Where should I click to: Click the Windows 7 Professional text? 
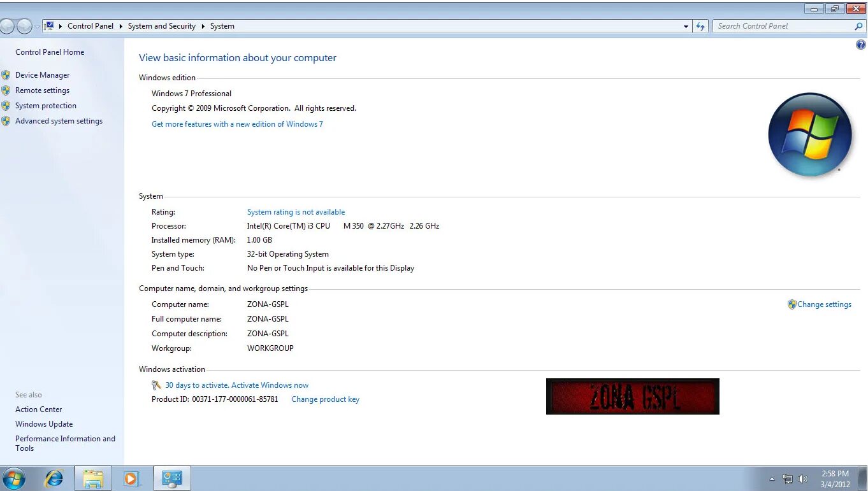191,94
